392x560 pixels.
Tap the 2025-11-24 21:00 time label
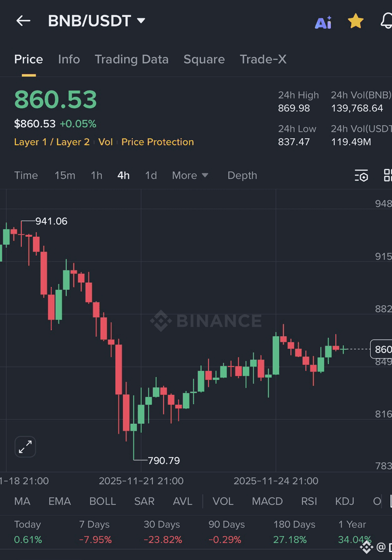276,481
